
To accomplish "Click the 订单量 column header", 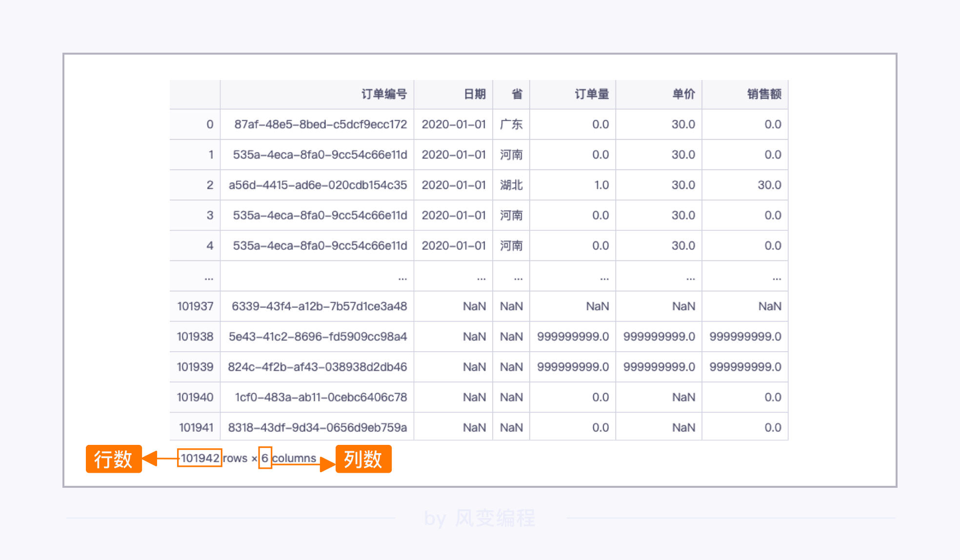I will [591, 94].
